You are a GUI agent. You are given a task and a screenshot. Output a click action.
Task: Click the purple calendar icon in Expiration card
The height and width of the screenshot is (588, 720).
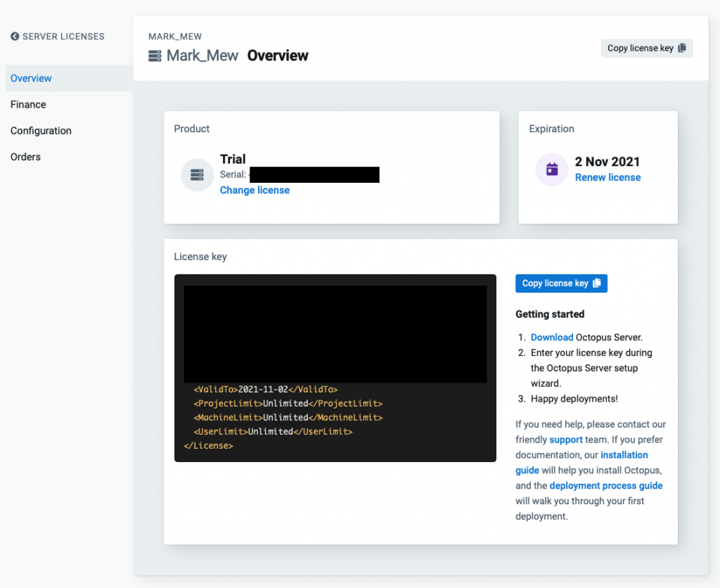point(552,170)
